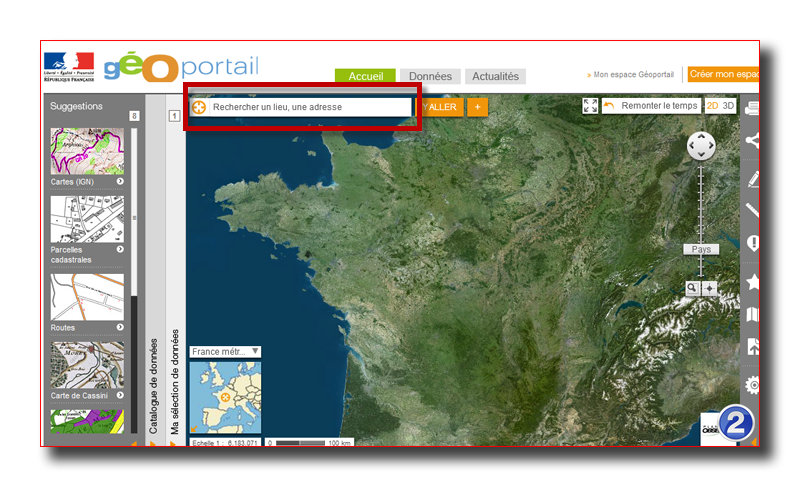This screenshot has width=800, height=487.
Task: Select the ruler measurement tool
Action: [x=753, y=210]
